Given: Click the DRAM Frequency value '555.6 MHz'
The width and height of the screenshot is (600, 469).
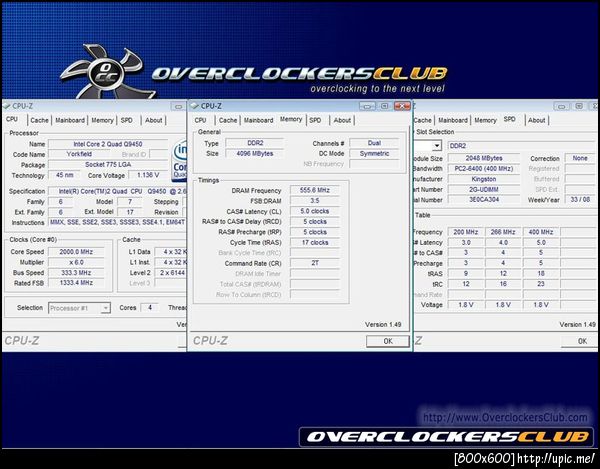Looking at the screenshot, I should (x=315, y=190).
